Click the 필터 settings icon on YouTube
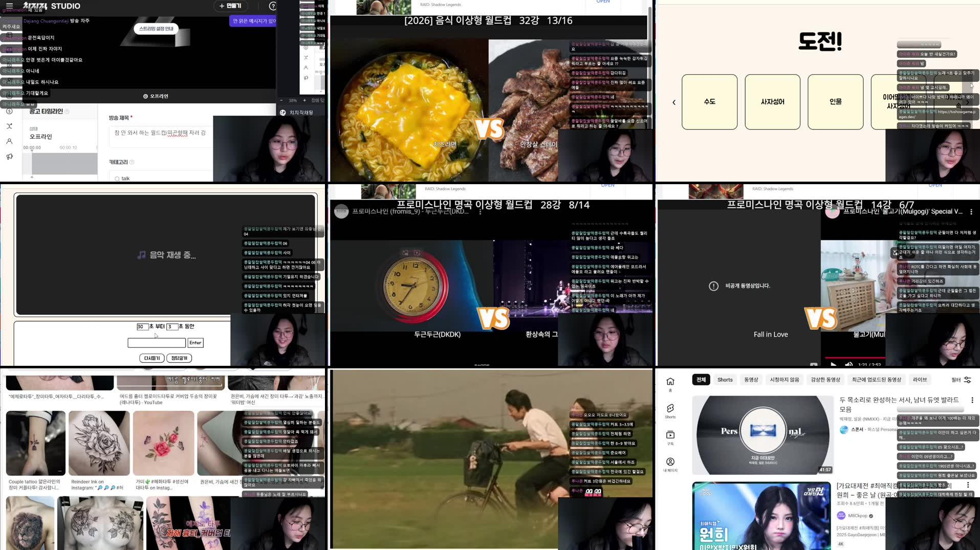 [x=967, y=380]
